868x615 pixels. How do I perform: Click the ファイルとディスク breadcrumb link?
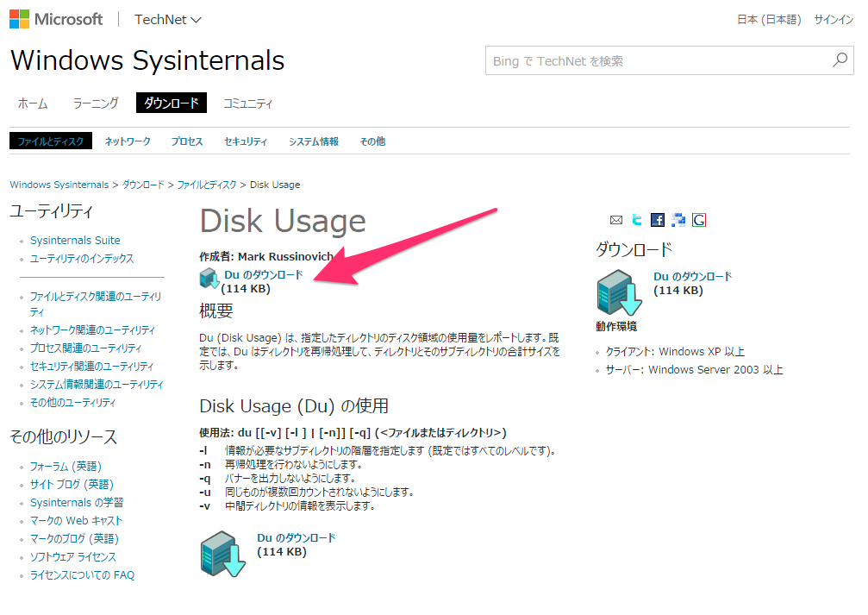(x=207, y=185)
